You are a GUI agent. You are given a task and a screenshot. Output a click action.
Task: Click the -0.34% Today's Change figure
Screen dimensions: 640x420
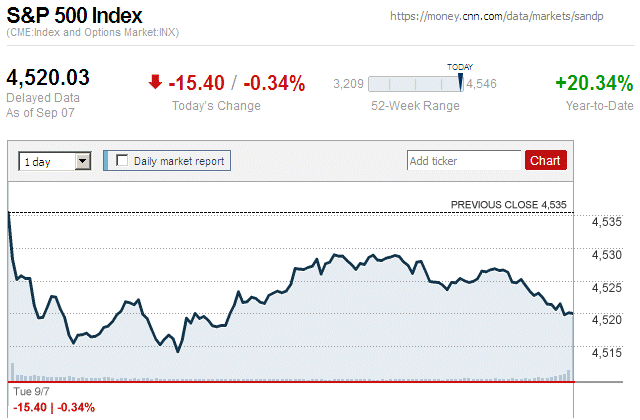(274, 84)
